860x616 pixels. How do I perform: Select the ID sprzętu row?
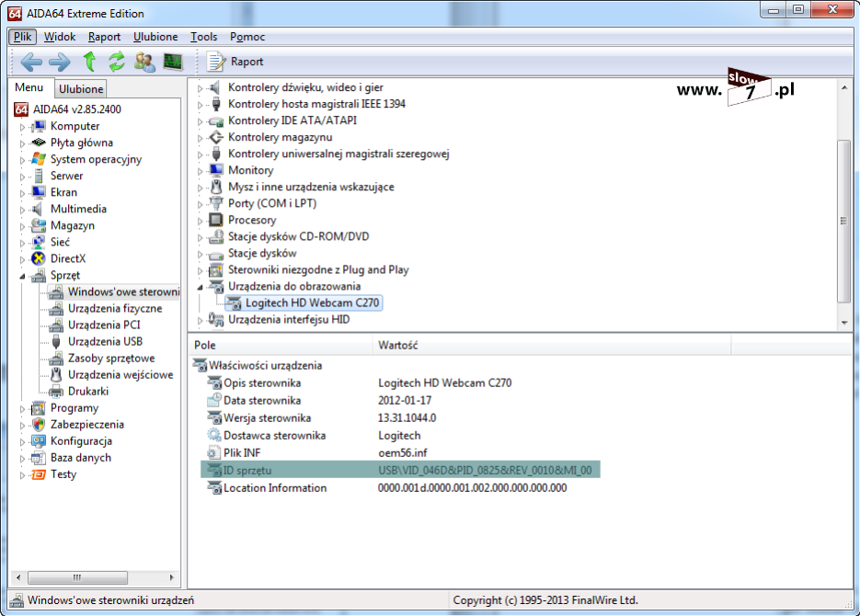click(400, 470)
